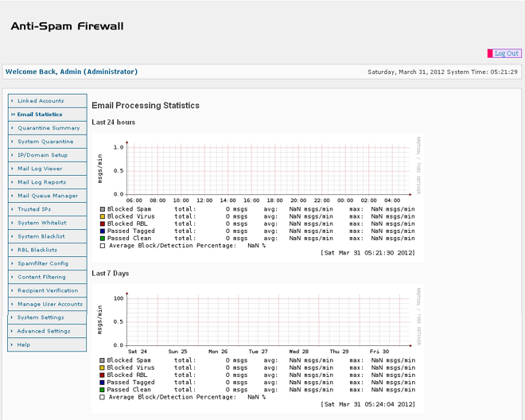525x420 pixels.
Task: Open Spamfilter Config
Action: [x=48, y=263]
